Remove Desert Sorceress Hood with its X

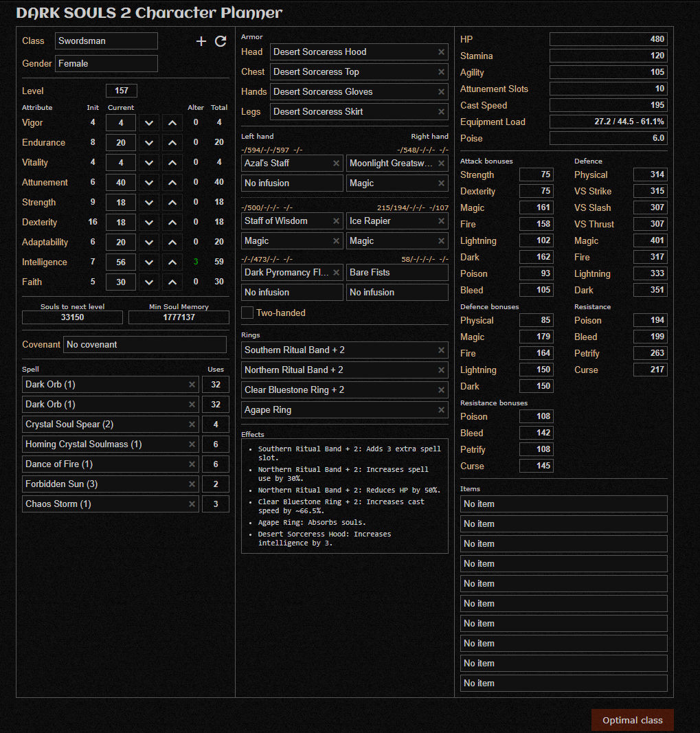(x=441, y=52)
